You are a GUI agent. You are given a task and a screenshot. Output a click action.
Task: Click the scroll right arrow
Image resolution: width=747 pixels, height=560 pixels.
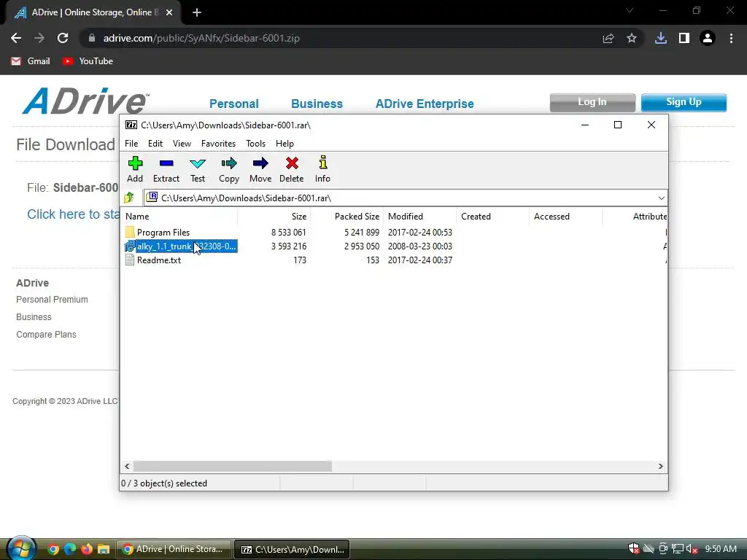(x=661, y=466)
